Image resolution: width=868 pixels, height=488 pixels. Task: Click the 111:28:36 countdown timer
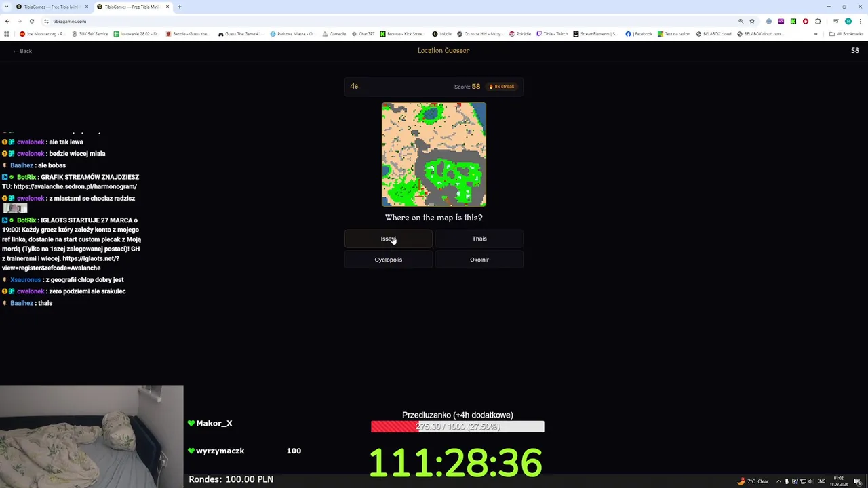pos(456,463)
